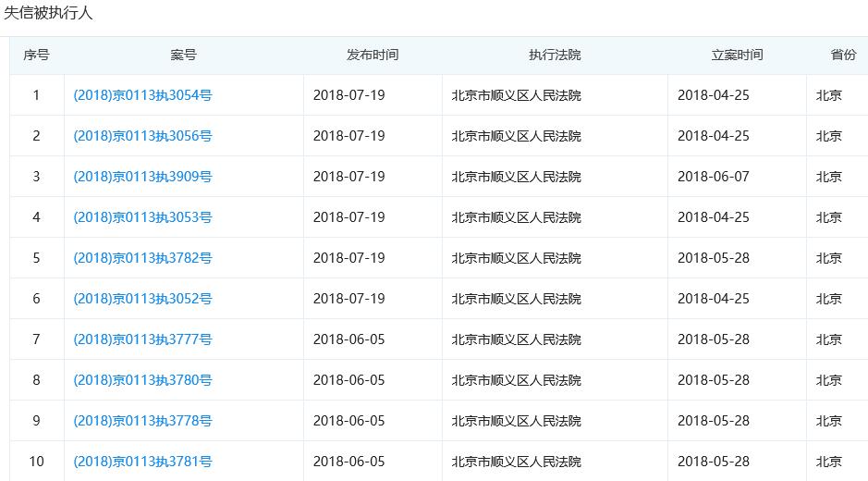Click the 序号 column header

click(x=37, y=55)
